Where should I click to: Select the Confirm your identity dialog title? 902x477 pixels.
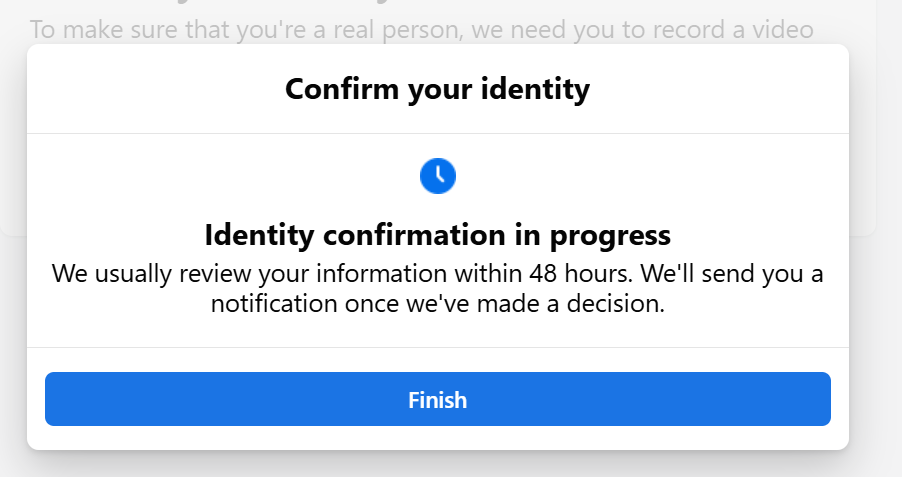tap(438, 89)
